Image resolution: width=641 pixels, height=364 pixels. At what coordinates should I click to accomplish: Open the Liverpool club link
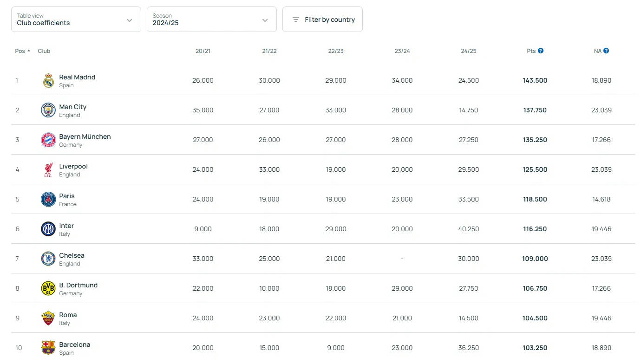(73, 166)
